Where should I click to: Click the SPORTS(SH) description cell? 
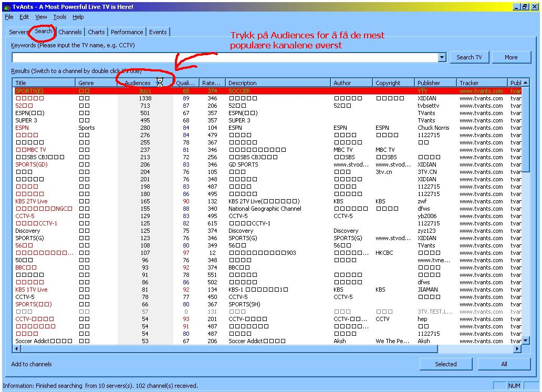pyautogui.click(x=244, y=304)
